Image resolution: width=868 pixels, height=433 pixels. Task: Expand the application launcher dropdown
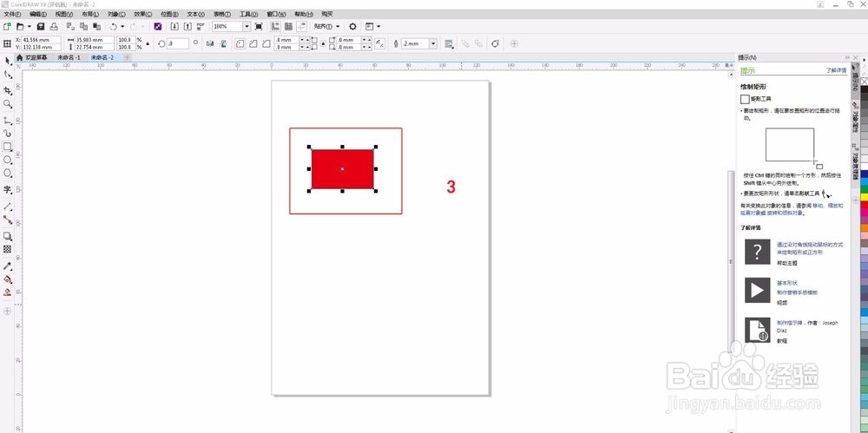pyautogui.click(x=378, y=26)
